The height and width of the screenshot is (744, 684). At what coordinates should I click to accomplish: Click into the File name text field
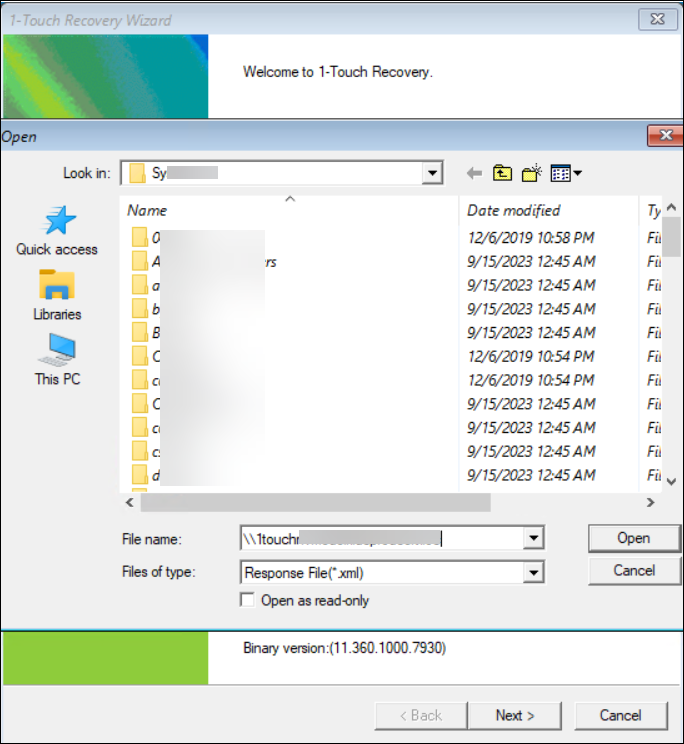click(x=380, y=539)
